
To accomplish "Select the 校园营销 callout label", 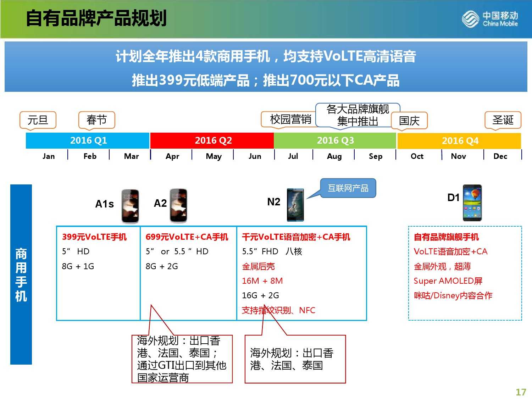I will 290,120.
